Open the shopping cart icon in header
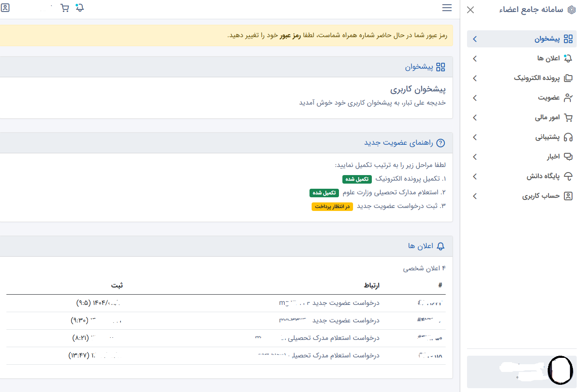The image size is (581, 392). [x=65, y=8]
